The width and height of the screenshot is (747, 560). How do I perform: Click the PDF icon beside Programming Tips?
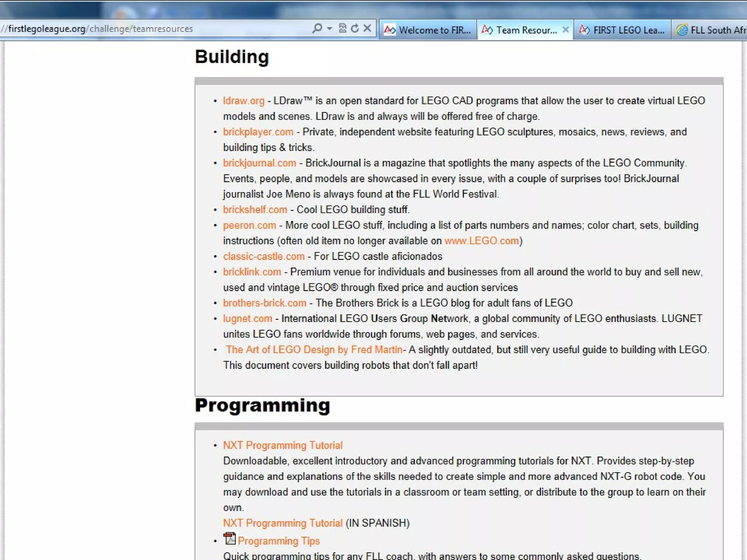[x=229, y=538]
